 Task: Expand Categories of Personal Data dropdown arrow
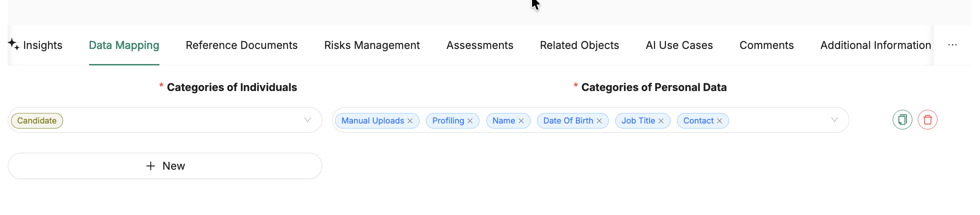pos(835,120)
